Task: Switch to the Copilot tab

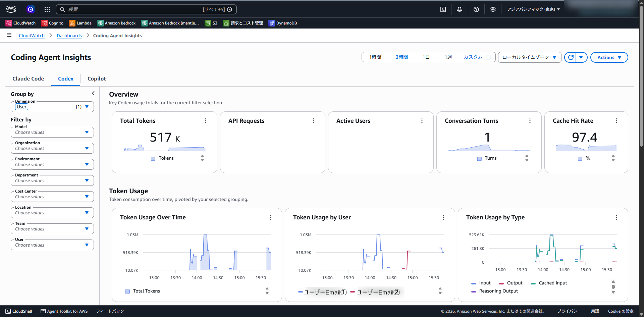Action: point(97,78)
